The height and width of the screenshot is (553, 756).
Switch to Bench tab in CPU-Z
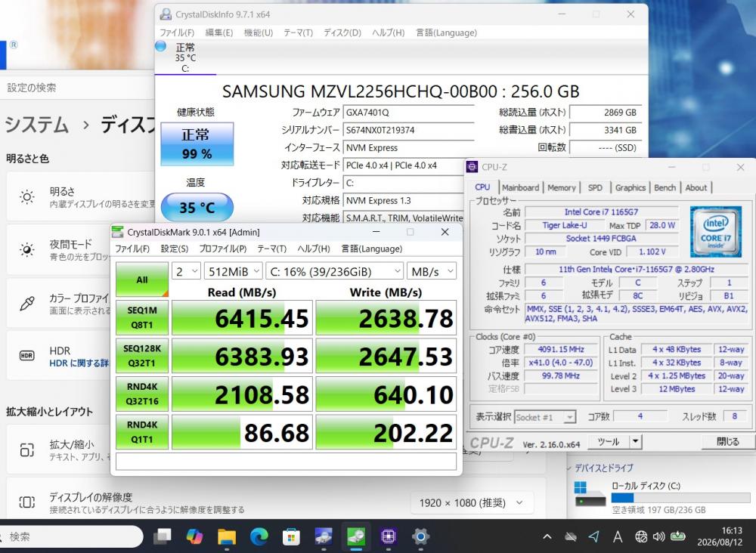point(665,187)
